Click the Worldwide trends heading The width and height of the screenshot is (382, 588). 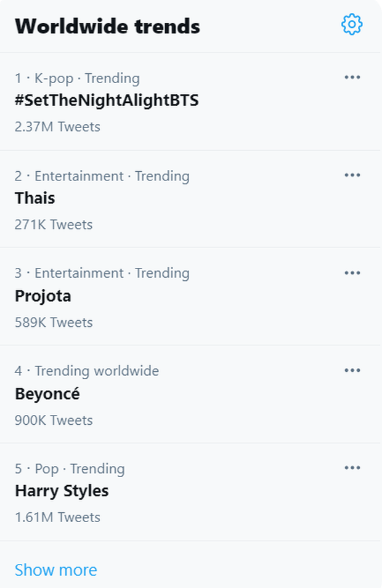point(107,26)
